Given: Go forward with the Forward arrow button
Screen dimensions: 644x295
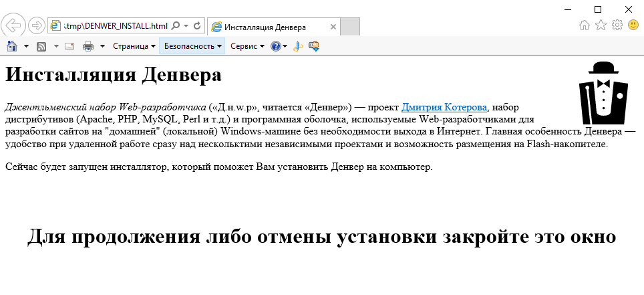Looking at the screenshot, I should [37, 26].
